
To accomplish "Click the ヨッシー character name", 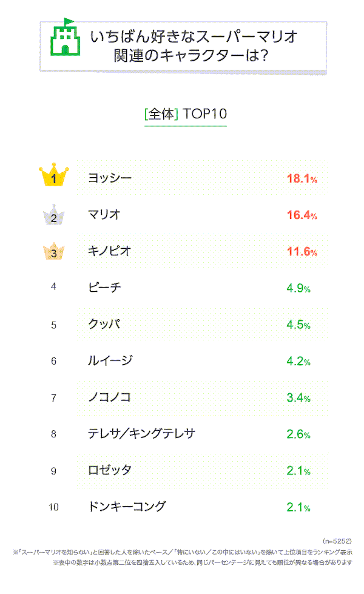I will coord(110,178).
